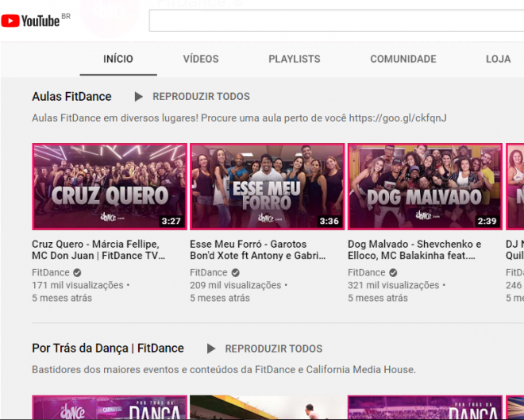The width and height of the screenshot is (524, 420).
Task: Open second thumbnail in Por Trás da Dança row
Action: [268, 407]
